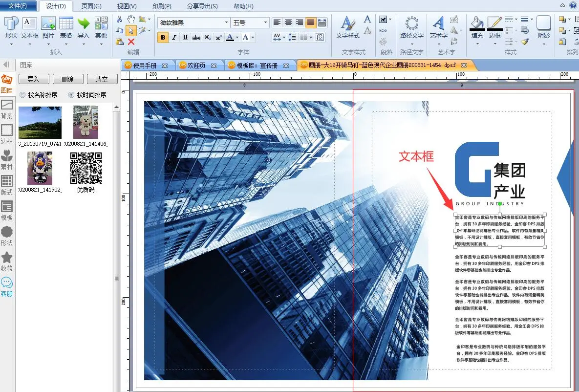Select the arrow pointer tool
The width and height of the screenshot is (579, 392).
tap(131, 30)
